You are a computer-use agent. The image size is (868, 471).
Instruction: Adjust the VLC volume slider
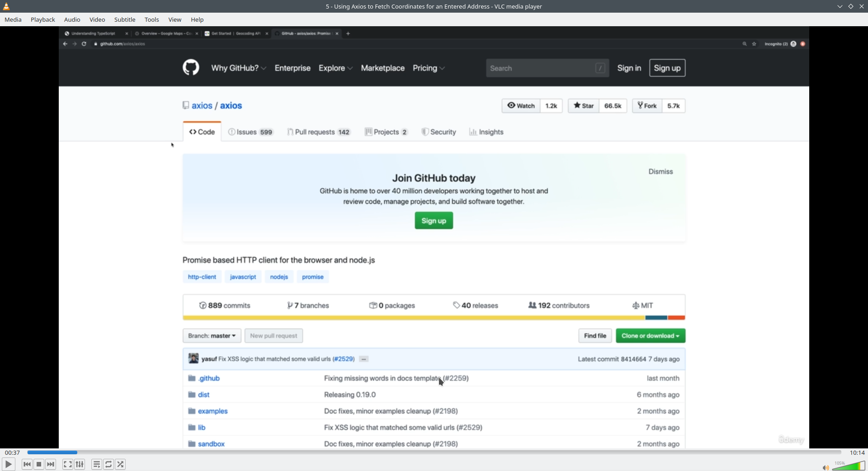pos(849,466)
